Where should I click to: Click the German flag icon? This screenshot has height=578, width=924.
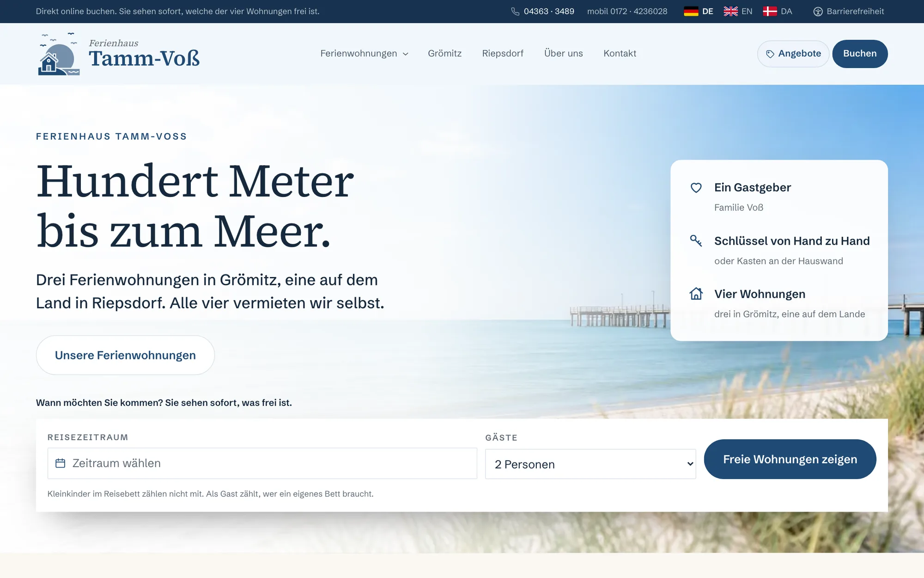[691, 12]
